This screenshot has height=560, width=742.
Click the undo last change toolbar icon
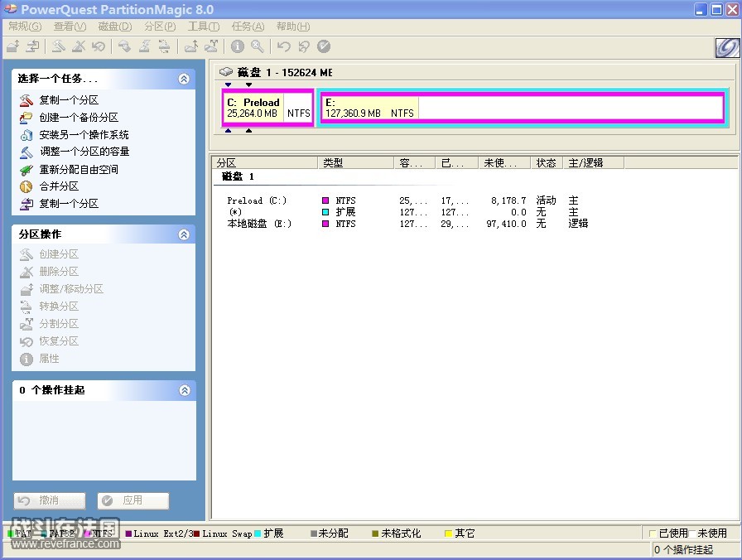[283, 46]
